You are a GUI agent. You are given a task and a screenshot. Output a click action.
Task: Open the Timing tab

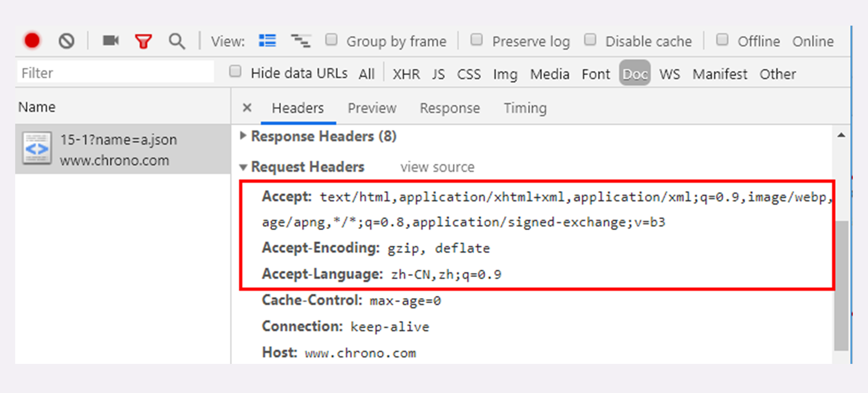[525, 108]
